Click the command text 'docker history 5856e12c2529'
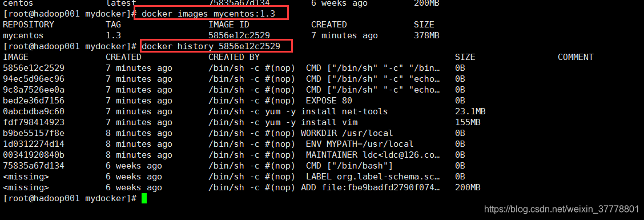Image resolution: width=644 pixels, height=220 pixels. tap(211, 46)
